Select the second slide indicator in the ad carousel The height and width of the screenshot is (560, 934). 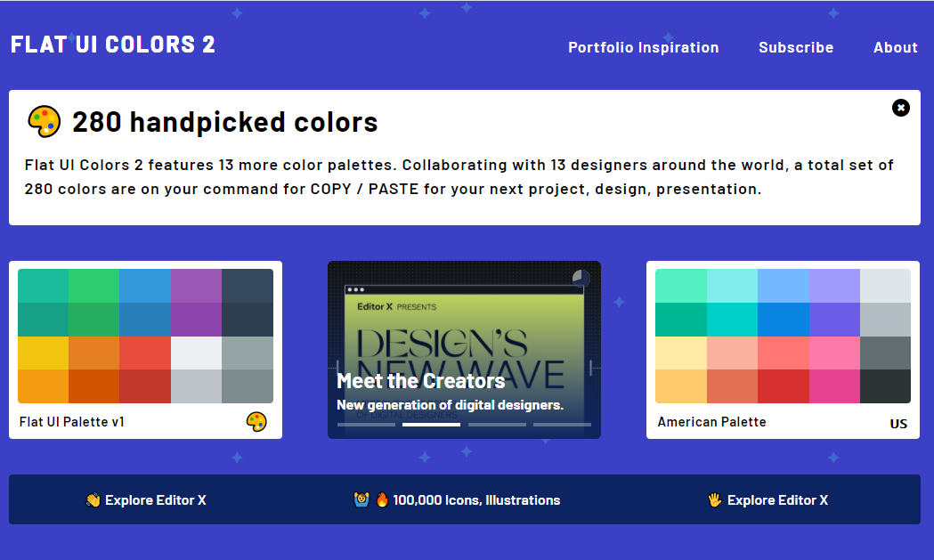[x=431, y=425]
